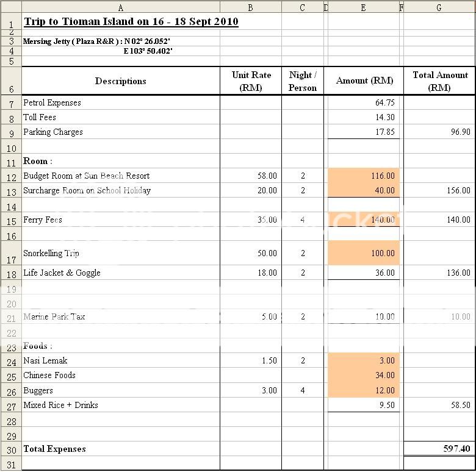This screenshot has height=472, width=476.
Task: Click the 17.85 amount cell
Action: pyautogui.click(x=364, y=132)
